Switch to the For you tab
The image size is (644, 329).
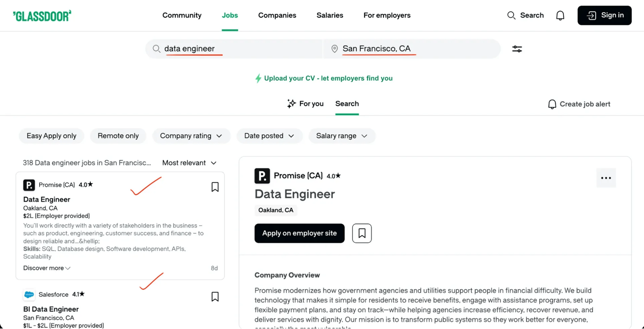tap(305, 104)
